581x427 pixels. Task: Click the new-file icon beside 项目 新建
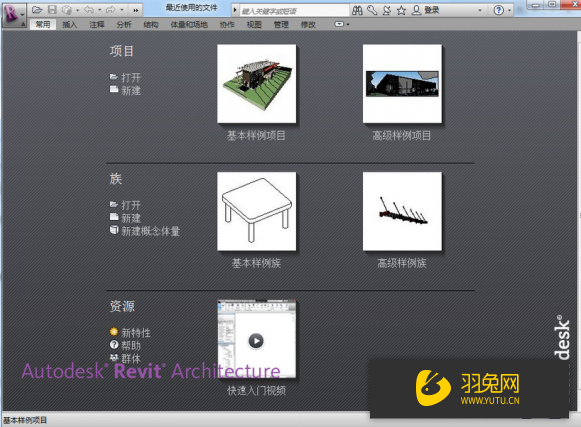coord(114,89)
